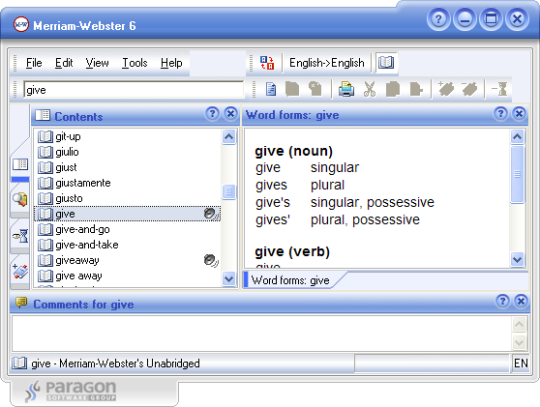The height and width of the screenshot is (407, 540).
Task: Click the remove flashcard minus icon
Action: (x=469, y=89)
